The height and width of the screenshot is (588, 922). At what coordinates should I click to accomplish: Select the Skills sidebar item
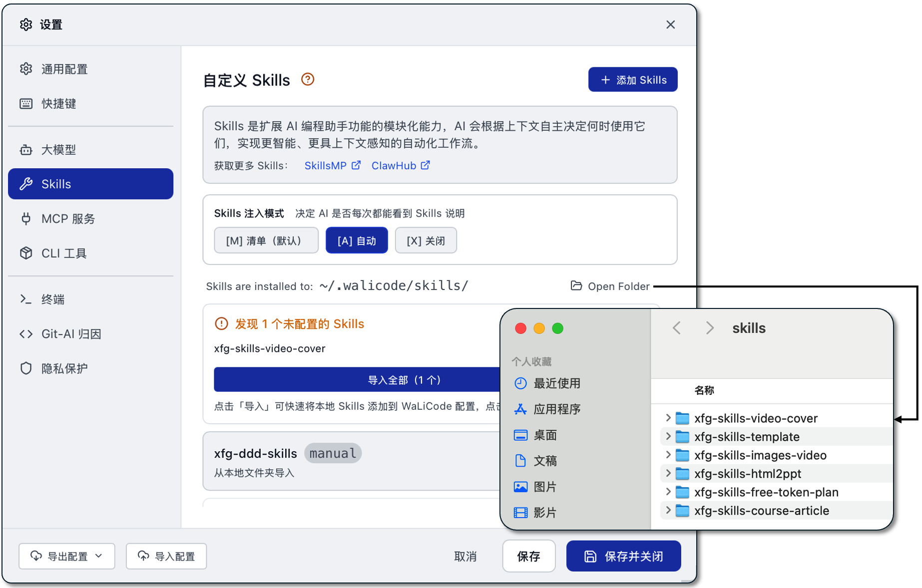[x=90, y=184]
